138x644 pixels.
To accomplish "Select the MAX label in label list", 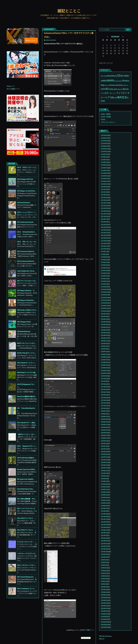I will (104, 81).
